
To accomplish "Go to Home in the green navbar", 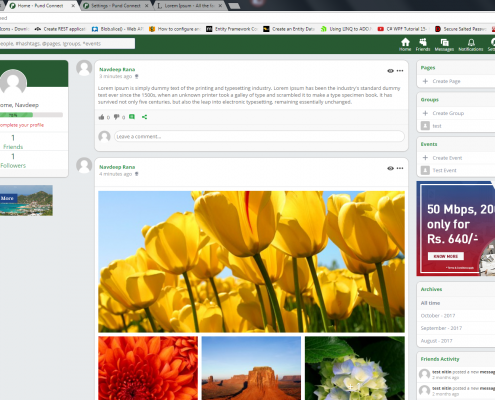I will pos(405,44).
